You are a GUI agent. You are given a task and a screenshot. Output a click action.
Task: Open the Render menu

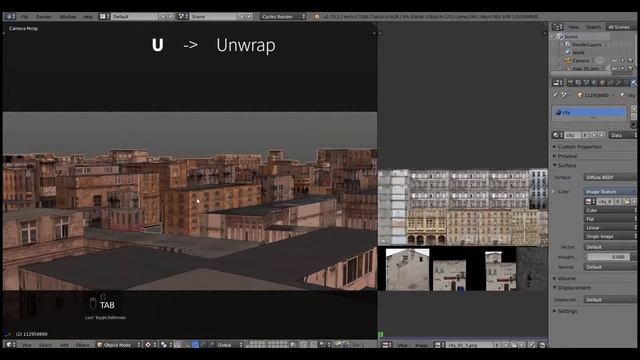[44, 17]
